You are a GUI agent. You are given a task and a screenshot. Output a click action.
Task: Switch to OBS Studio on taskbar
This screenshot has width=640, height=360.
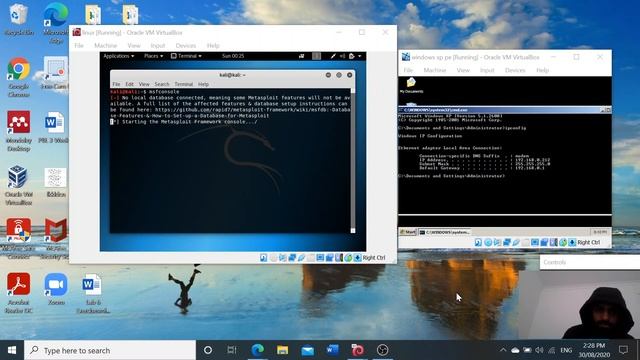[382, 350]
